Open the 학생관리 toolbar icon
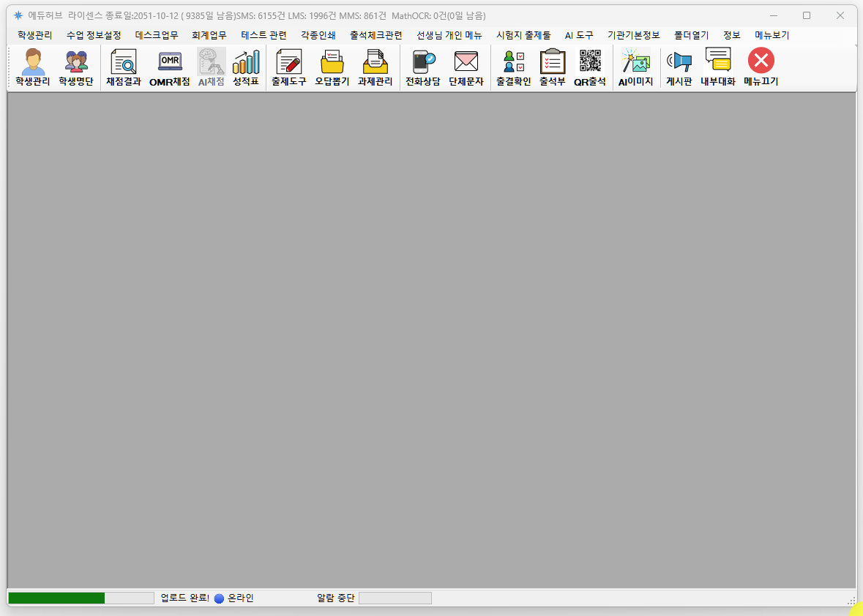Screen dimensions: 863x616 [33, 67]
